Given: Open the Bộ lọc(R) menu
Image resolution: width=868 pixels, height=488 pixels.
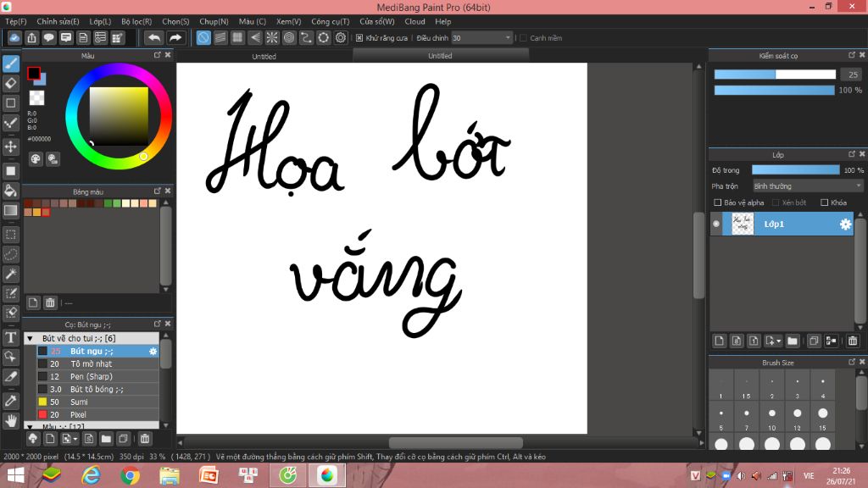Looking at the screenshot, I should point(136,21).
